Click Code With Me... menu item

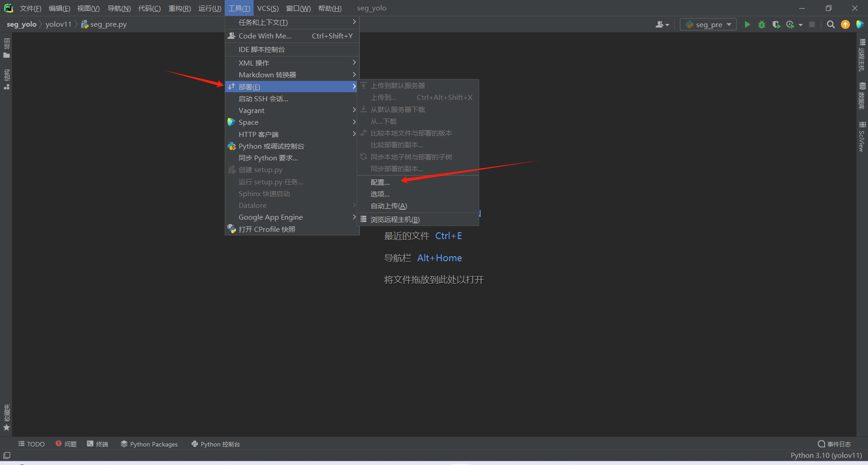[x=292, y=36]
